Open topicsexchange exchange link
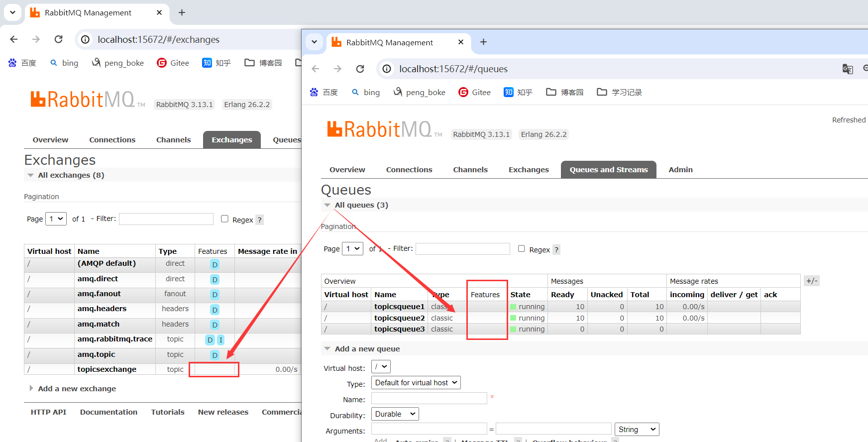 [107, 369]
